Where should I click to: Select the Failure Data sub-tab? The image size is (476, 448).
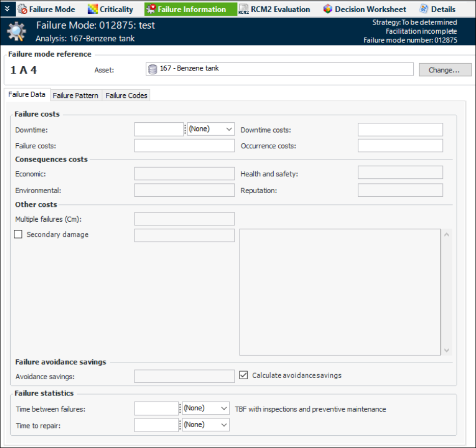27,94
